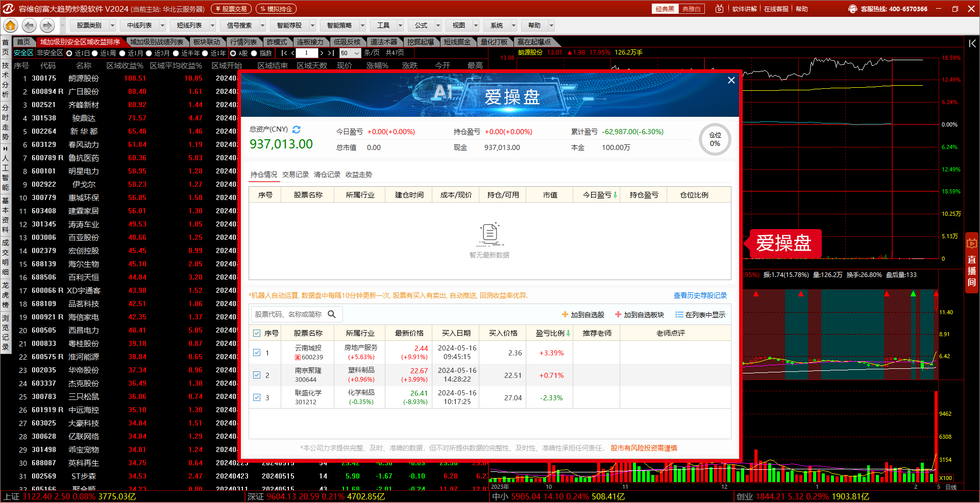Expand the 短线列表 dropdown arrow
The width and height of the screenshot is (980, 503).
pos(212,26)
